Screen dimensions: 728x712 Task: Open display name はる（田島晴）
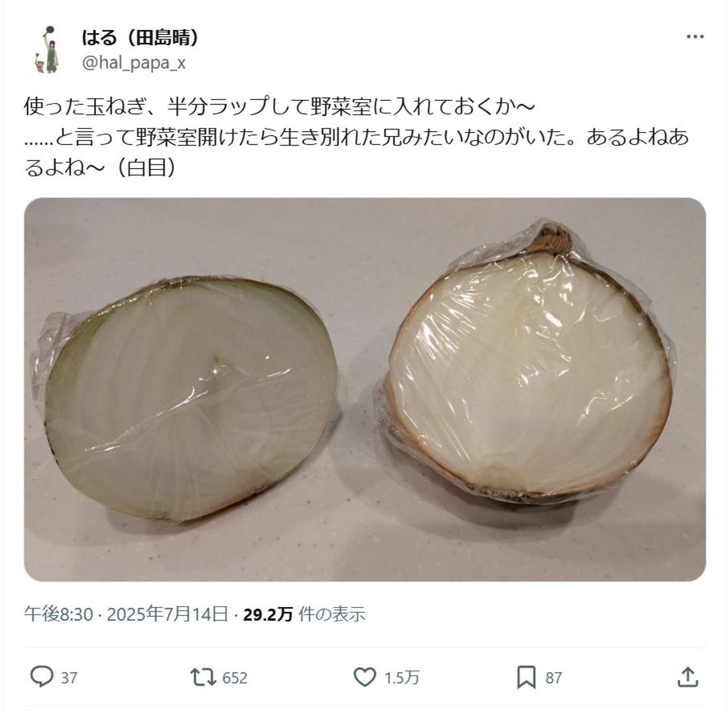140,36
